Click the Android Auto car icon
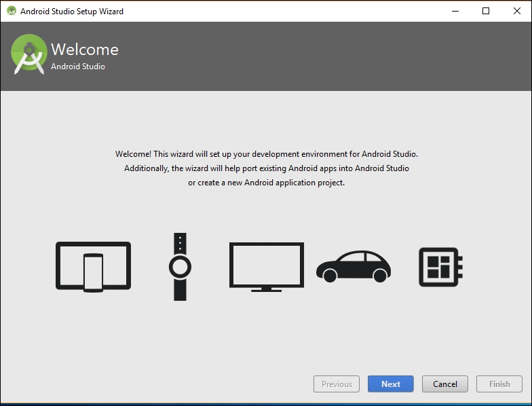Viewport: 532px width, 406px height. 354,266
